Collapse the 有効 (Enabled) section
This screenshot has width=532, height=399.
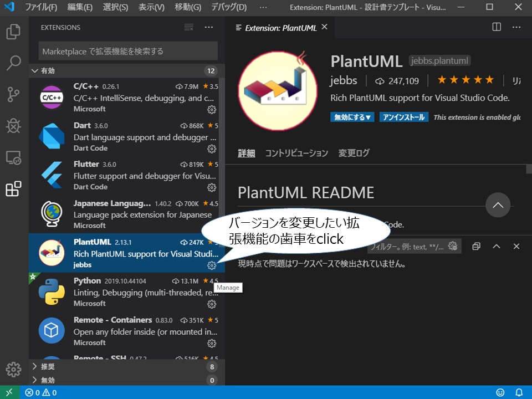click(127, 70)
